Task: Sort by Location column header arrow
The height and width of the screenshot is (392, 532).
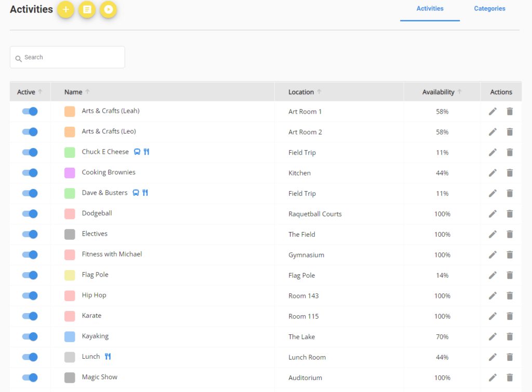Action: point(319,92)
